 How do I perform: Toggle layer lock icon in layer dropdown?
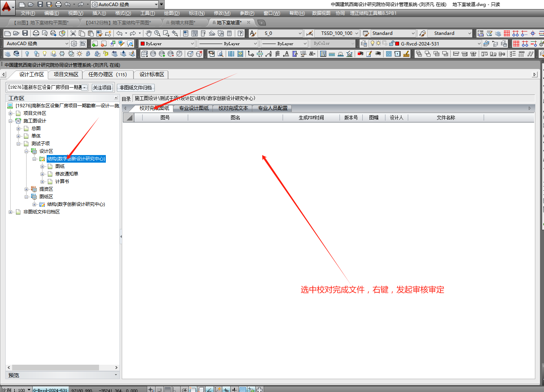pos(391,44)
